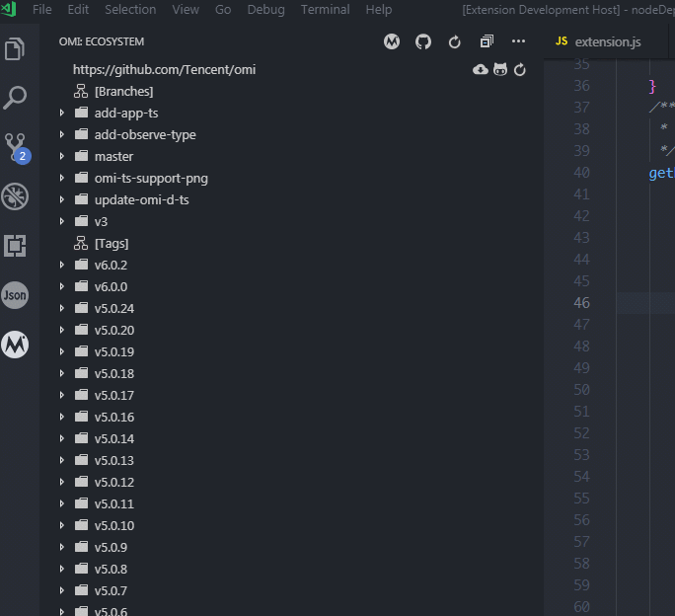This screenshot has width=675, height=616.
Task: Open the File menu
Action: (42, 10)
